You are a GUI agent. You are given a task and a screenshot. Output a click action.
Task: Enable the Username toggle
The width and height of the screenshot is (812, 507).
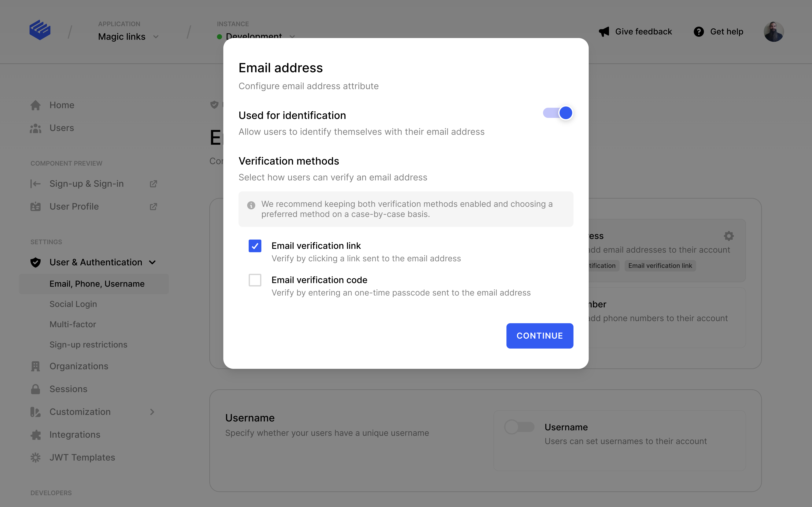coord(519,427)
